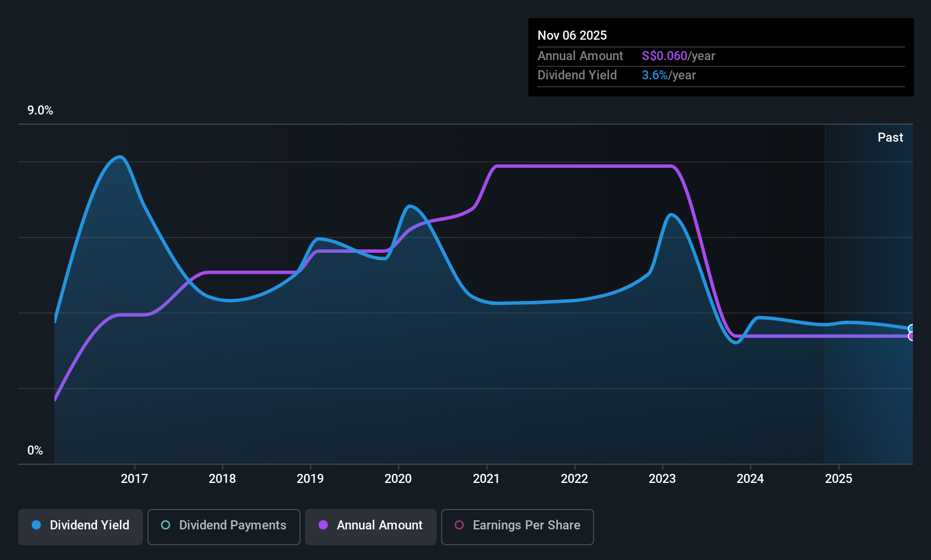
Task: Click the 9.0% y-axis label
Action: coord(40,111)
